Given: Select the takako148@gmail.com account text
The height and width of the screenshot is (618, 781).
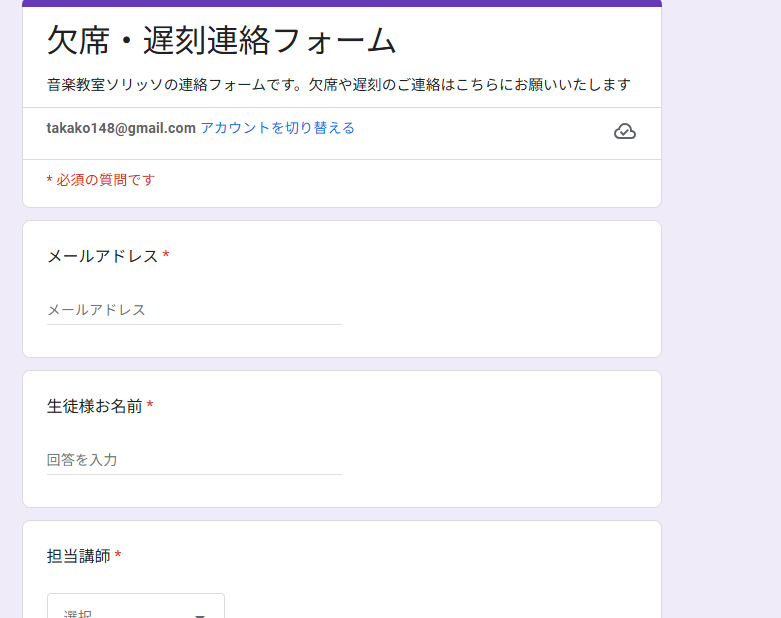Looking at the screenshot, I should click(121, 128).
